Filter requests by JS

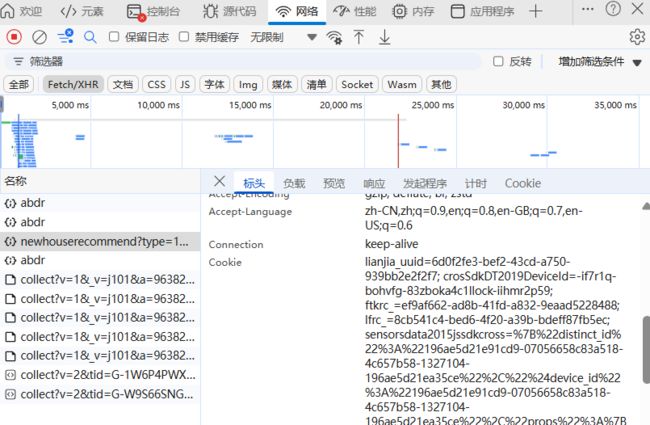[x=185, y=85]
